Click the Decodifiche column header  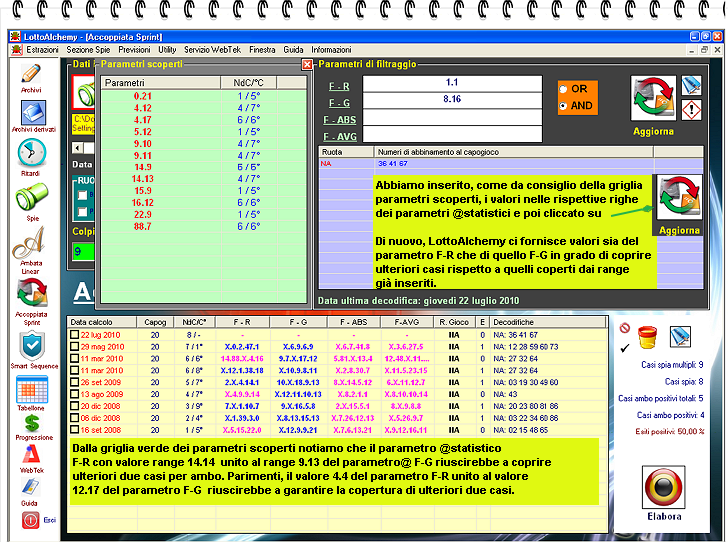[x=548, y=322]
